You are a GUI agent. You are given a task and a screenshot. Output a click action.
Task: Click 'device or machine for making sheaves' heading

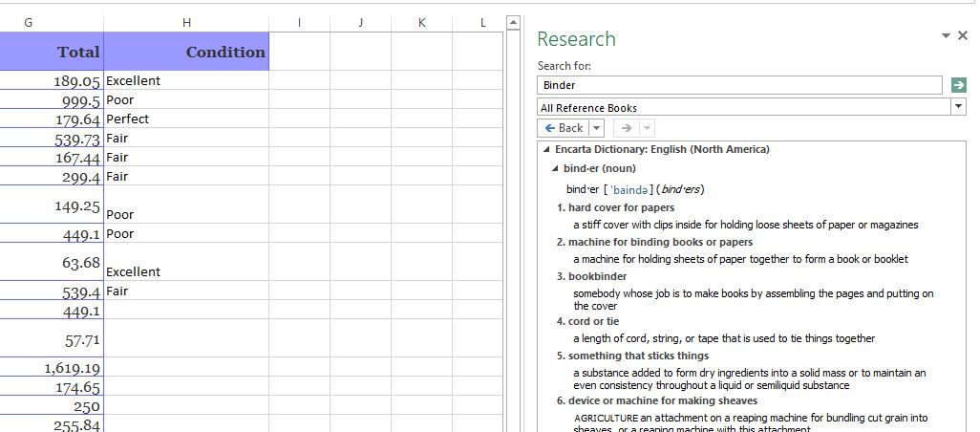click(663, 400)
